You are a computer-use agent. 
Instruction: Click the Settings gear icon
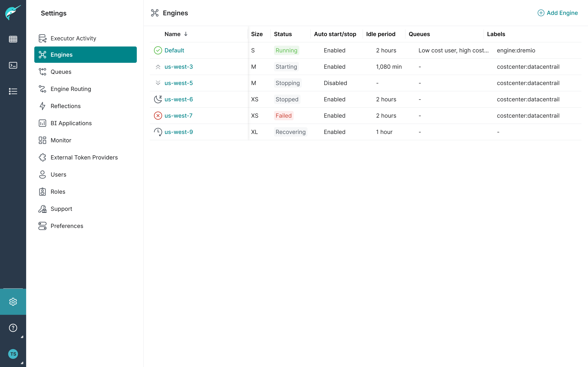click(x=13, y=302)
